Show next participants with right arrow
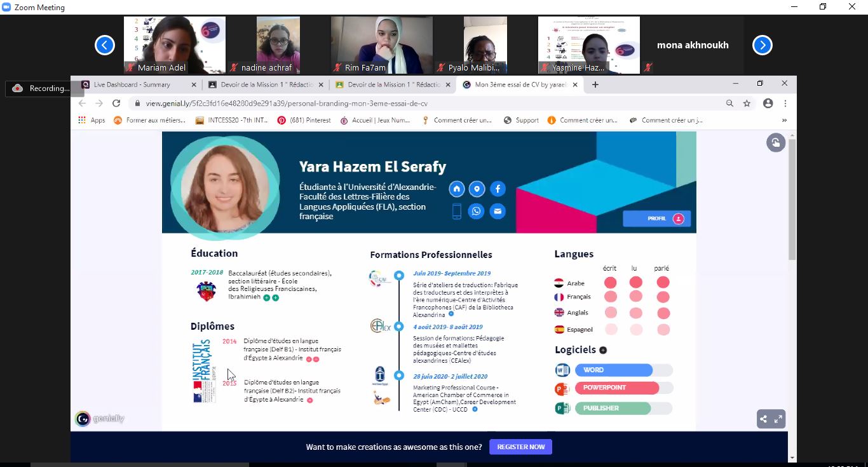The width and height of the screenshot is (868, 467). (762, 45)
